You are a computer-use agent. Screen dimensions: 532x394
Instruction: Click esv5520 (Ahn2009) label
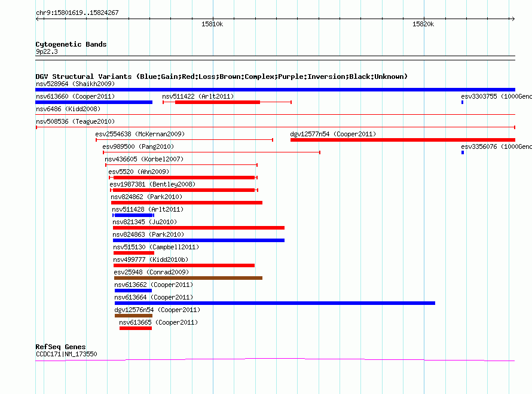pos(139,172)
